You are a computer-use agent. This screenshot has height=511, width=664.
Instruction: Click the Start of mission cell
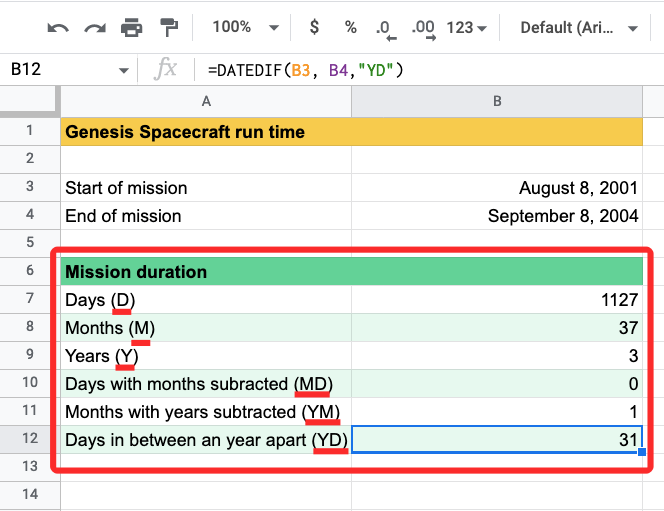pyautogui.click(x=206, y=188)
